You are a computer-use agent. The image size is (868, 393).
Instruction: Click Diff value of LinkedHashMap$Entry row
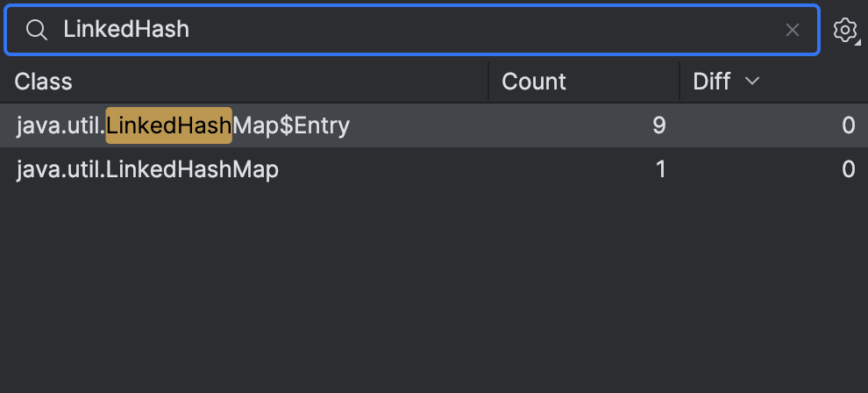click(848, 125)
